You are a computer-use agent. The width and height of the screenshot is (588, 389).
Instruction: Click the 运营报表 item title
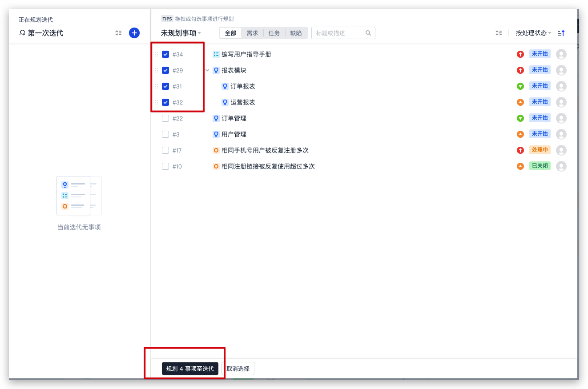point(243,102)
